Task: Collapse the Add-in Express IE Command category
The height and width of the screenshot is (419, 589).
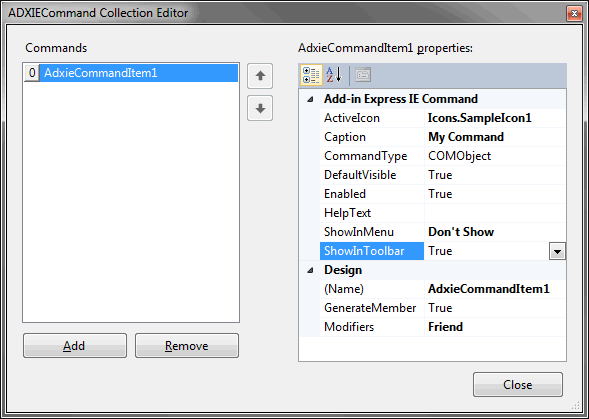Action: [x=310, y=99]
